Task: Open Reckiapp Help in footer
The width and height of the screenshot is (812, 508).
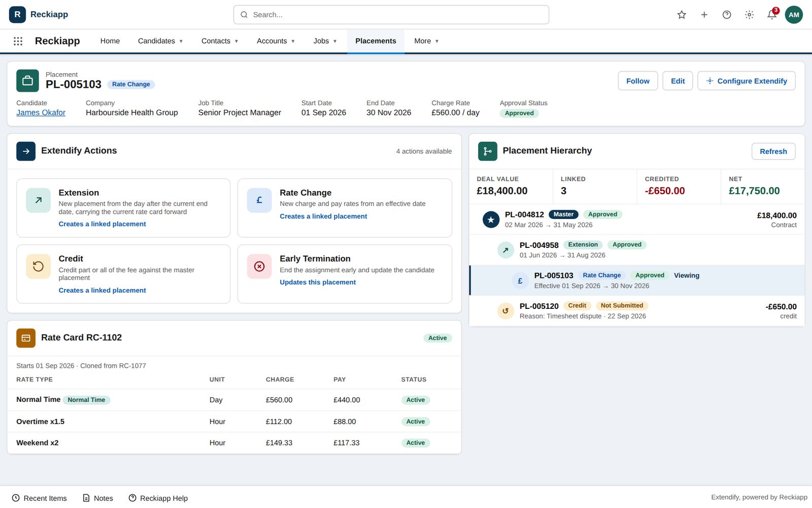Action: click(x=158, y=498)
